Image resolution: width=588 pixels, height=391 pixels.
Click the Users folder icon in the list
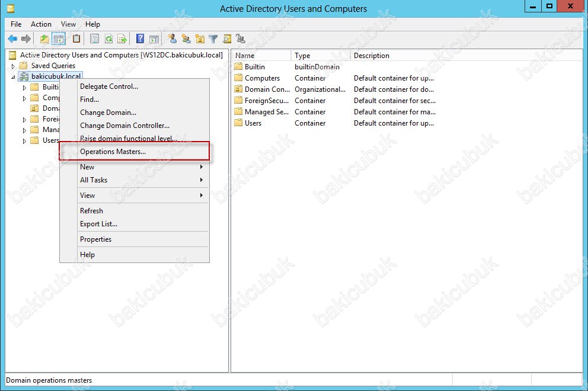tap(238, 123)
